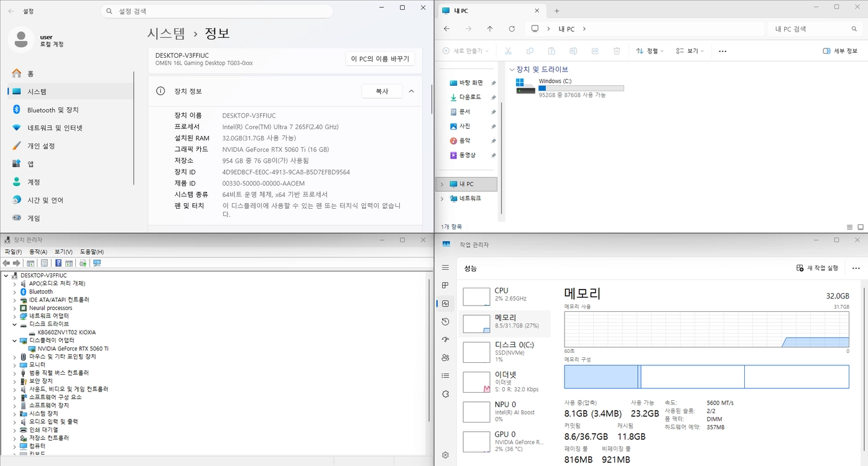Select 디스크 0(C:) in Task Manager performance list

point(505,352)
